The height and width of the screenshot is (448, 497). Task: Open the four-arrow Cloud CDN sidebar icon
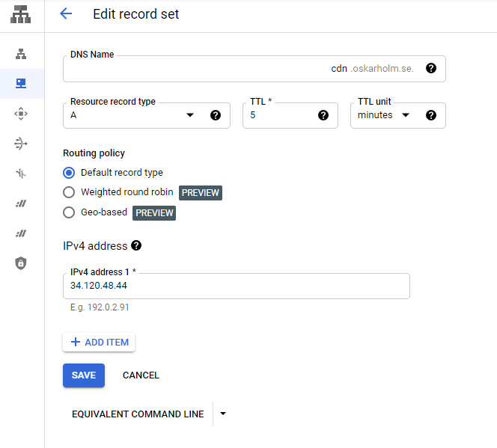21,113
